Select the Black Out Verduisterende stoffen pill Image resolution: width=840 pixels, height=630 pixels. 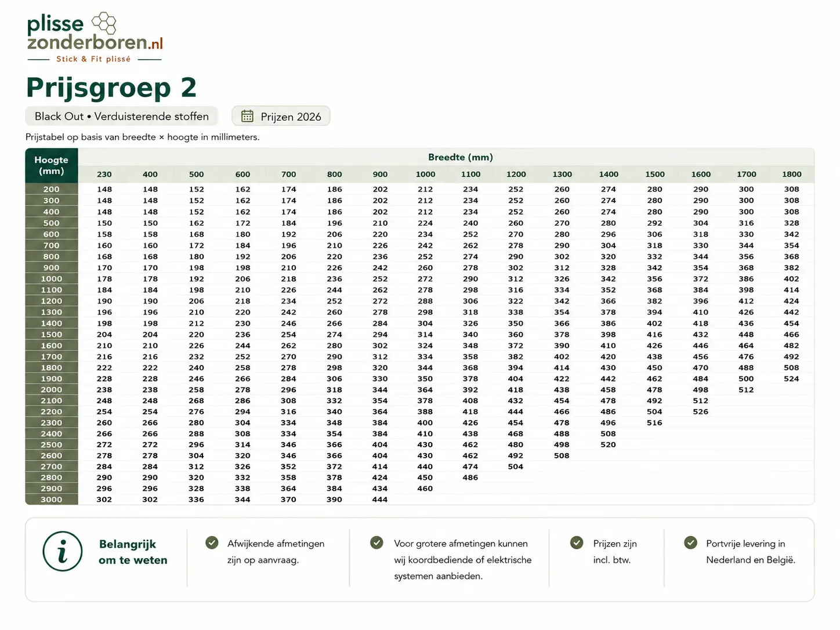121,116
